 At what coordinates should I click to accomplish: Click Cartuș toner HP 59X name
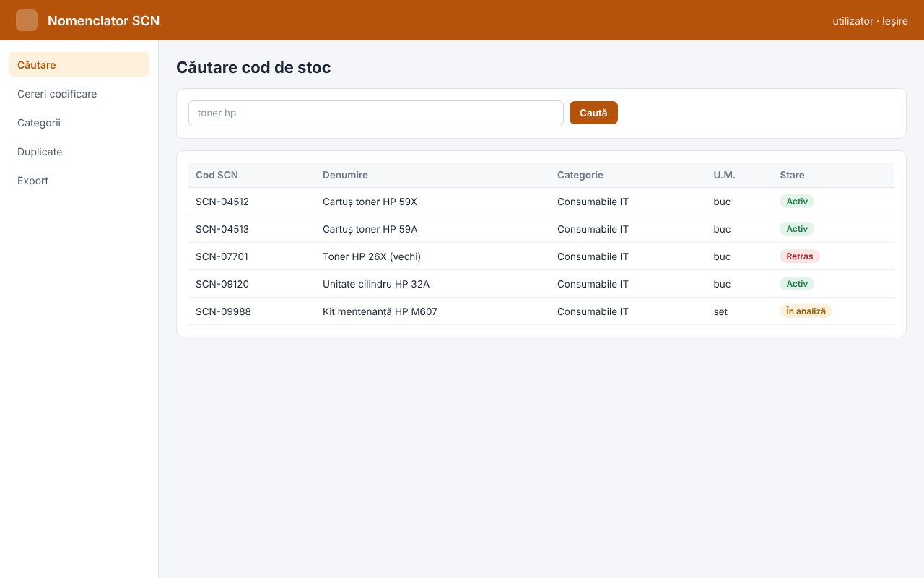pos(370,202)
